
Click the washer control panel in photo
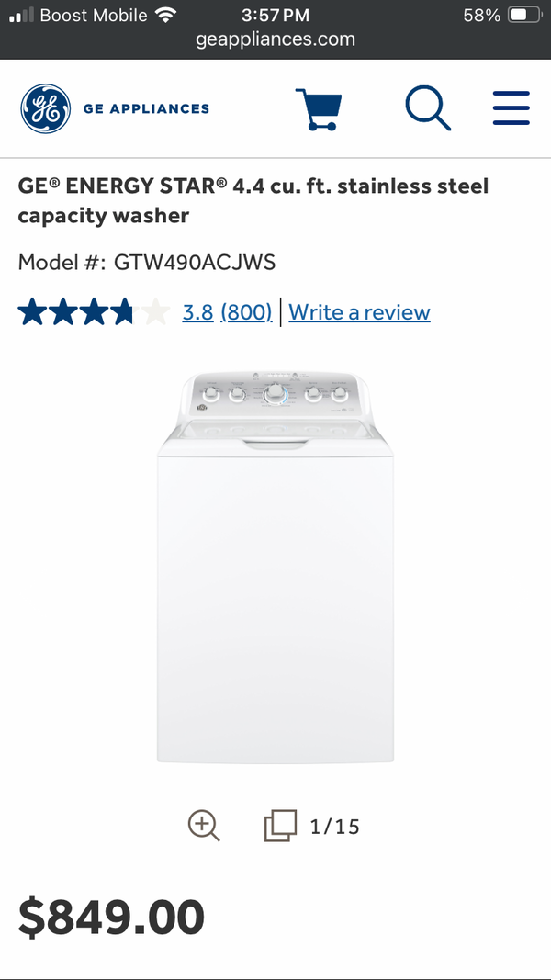pos(275,394)
